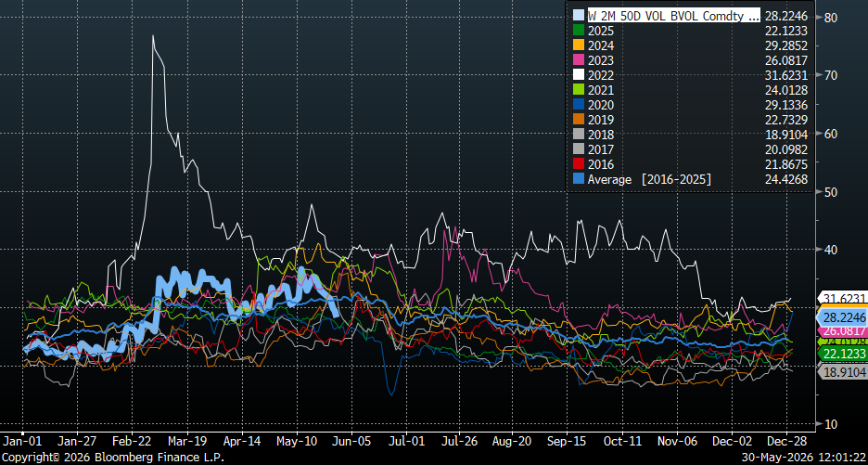868x465 pixels.
Task: Select the '2021' legend label
Action: pyautogui.click(x=599, y=90)
